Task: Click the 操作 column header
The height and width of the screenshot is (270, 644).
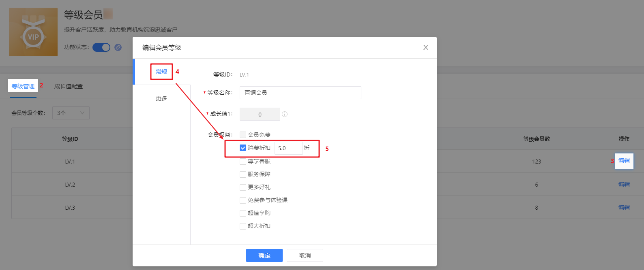Action: (624, 139)
